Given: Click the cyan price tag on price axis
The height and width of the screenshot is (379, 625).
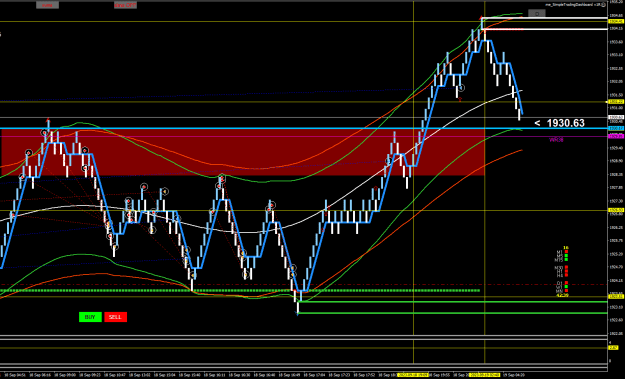Looking at the screenshot, I should pyautogui.click(x=616, y=128).
